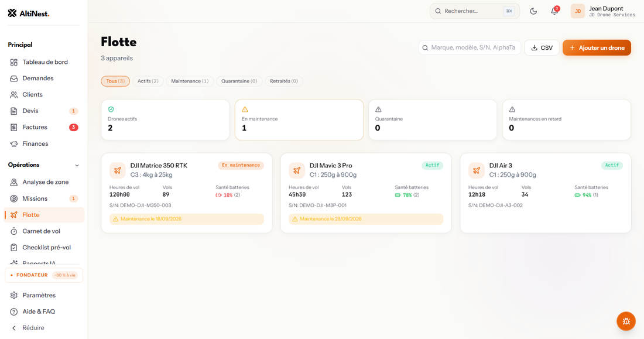Viewport: 644px width, 339px height.
Task: Click the Demandes inbox icon
Action: click(x=14, y=78)
